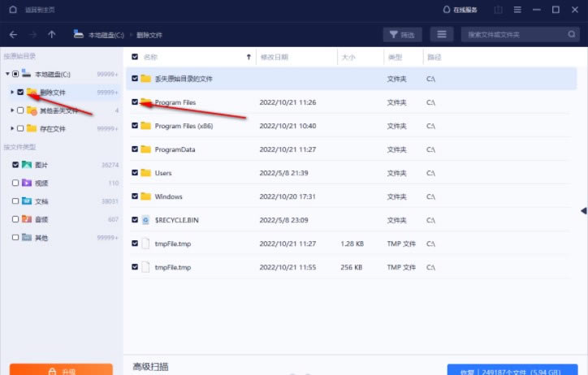
Task: Go up one folder level
Action: [x=52, y=34]
